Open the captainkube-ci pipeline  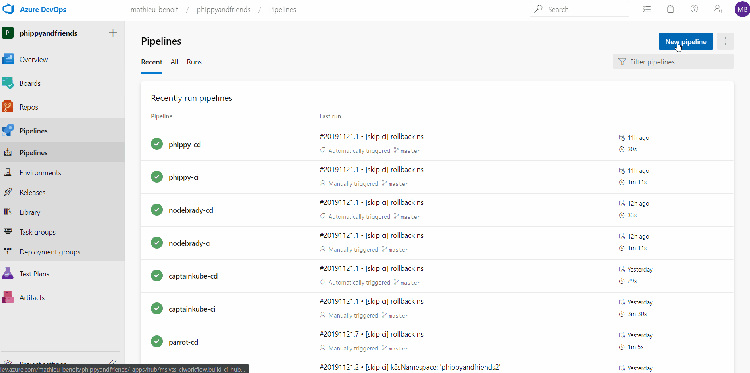(x=192, y=309)
